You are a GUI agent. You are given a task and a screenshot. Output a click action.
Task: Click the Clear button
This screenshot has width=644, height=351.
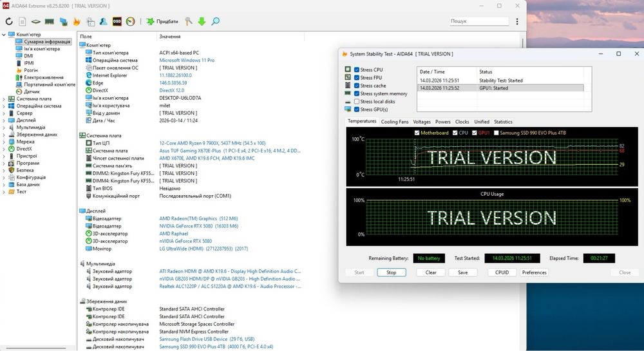click(x=431, y=272)
